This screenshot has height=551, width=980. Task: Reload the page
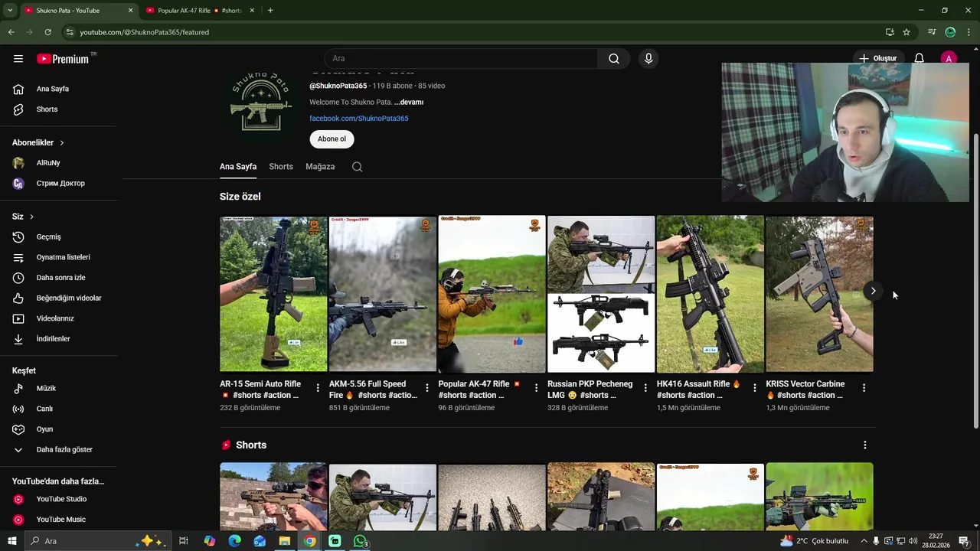click(47, 32)
